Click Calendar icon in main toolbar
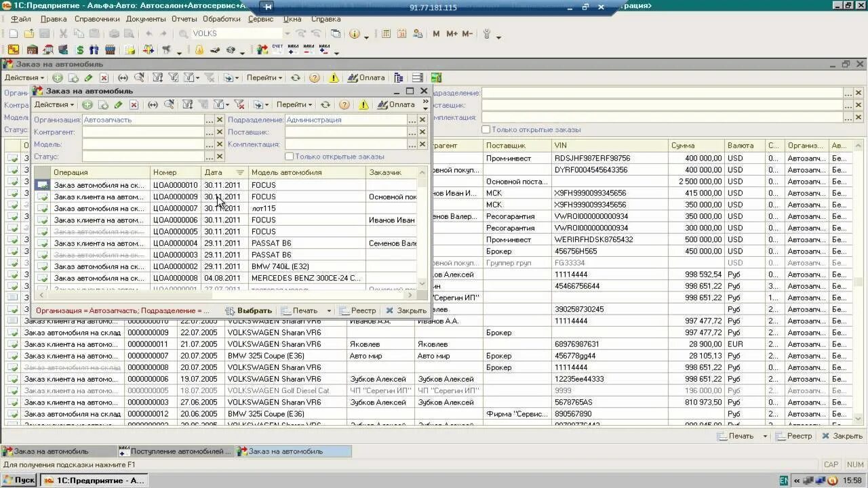Screen dimensions: 868x488 coord(401,33)
